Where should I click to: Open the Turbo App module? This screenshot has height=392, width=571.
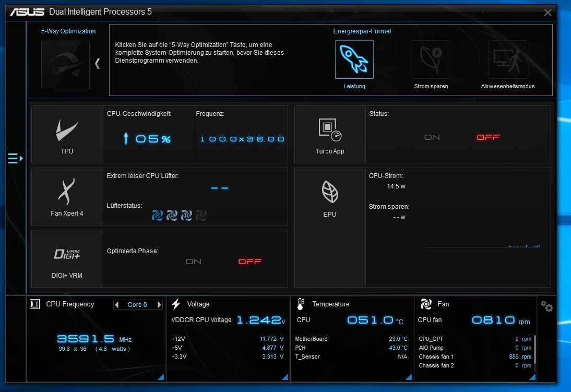point(330,135)
